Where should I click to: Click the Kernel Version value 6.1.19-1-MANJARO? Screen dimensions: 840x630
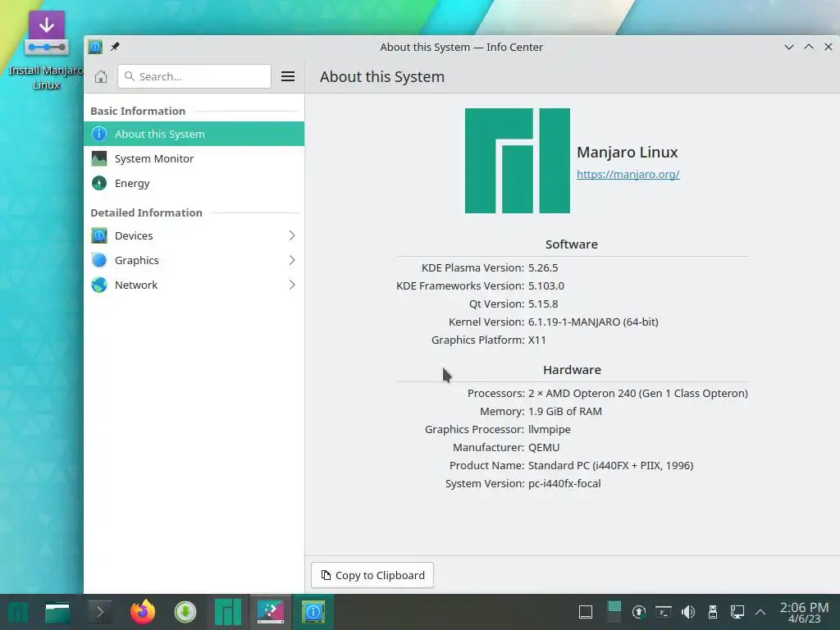[593, 322]
